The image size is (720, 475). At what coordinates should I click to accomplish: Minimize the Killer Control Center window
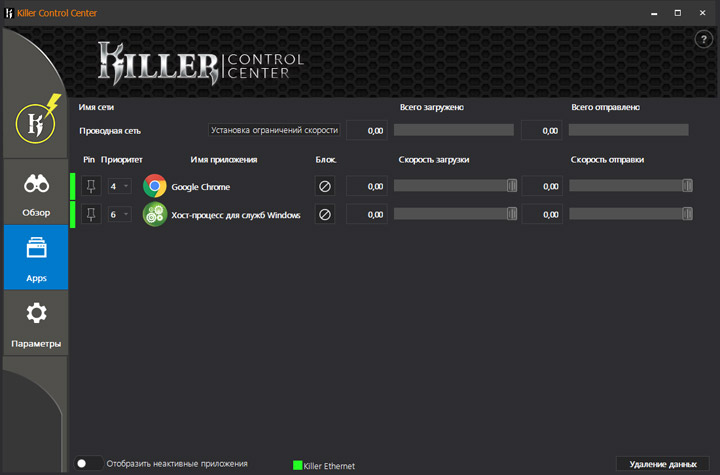tap(654, 13)
